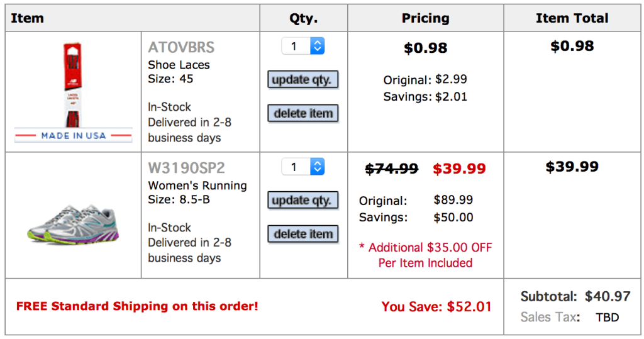
Task: Delete the Women's Running shoe item
Action: point(303,234)
